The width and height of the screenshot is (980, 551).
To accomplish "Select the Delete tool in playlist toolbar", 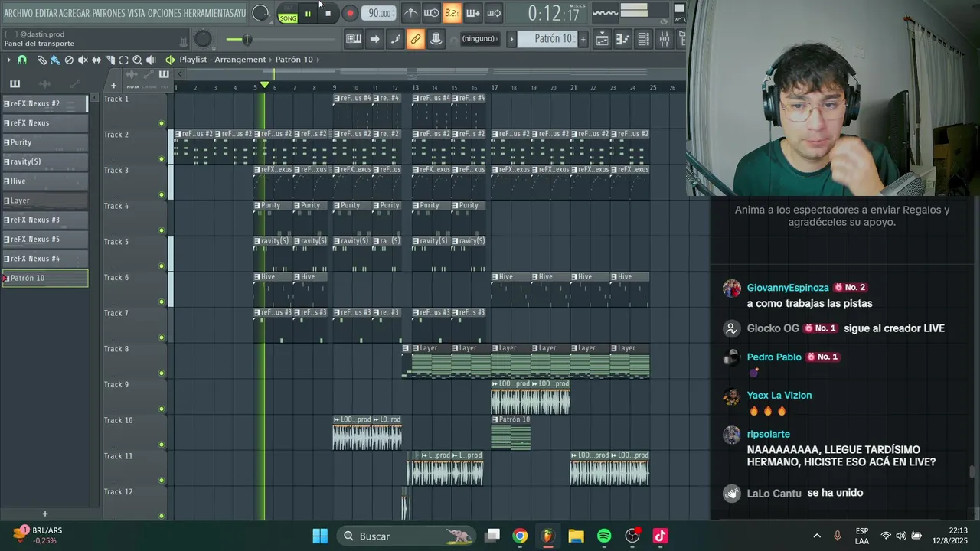I will click(x=69, y=60).
